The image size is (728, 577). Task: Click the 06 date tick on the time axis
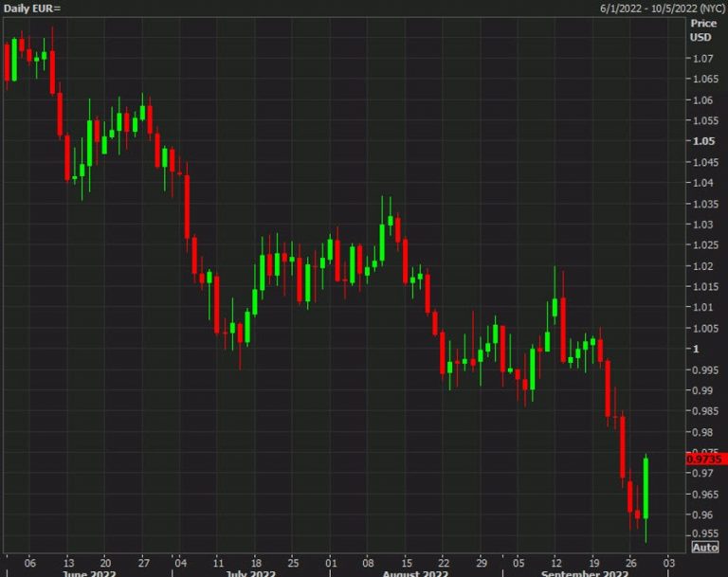click(x=30, y=560)
